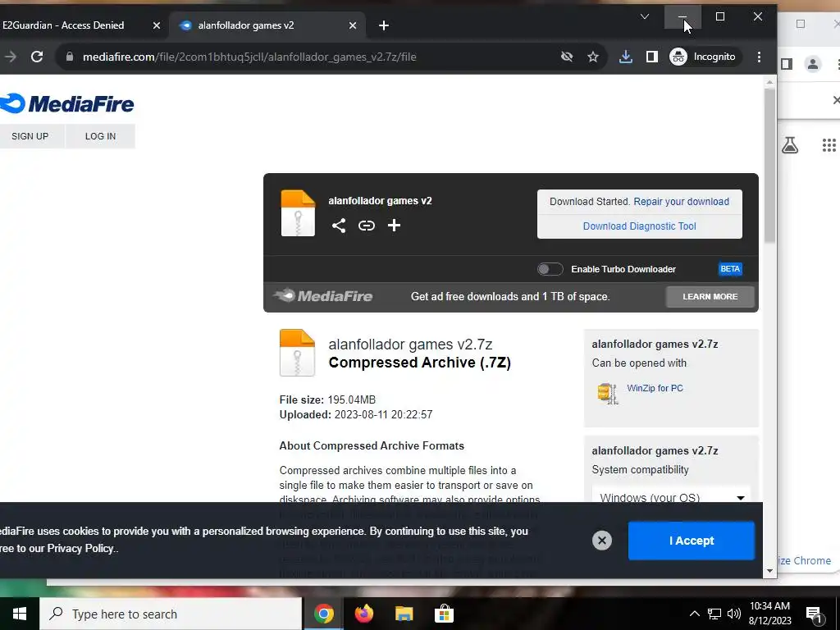Bookmark this page with the star icon

point(593,57)
